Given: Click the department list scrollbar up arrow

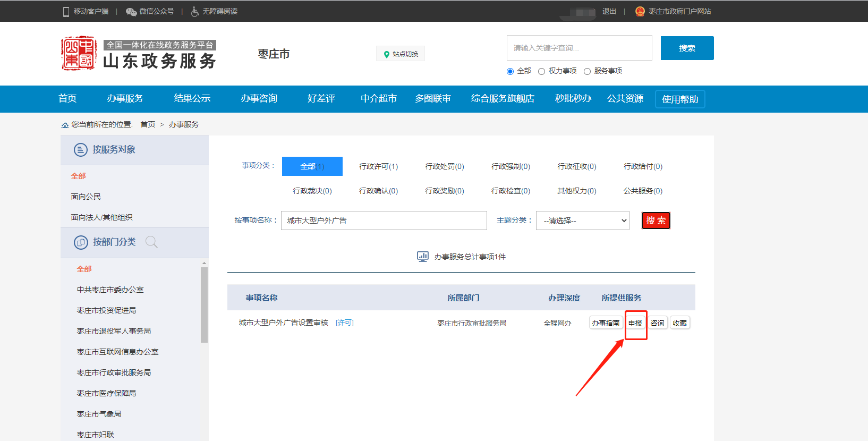Looking at the screenshot, I should [205, 264].
